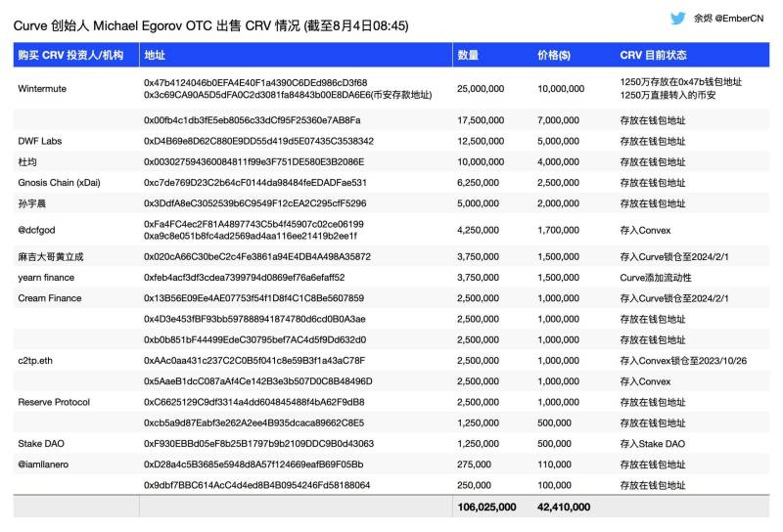Click address 0x47b4124046b0EFA4E40F1a4390C6DEd986cD3f68
783x532 pixels.
pos(255,82)
